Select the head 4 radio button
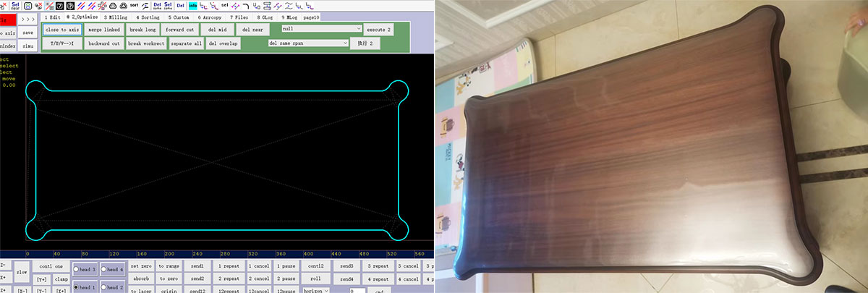868x293 pixels. click(x=105, y=269)
